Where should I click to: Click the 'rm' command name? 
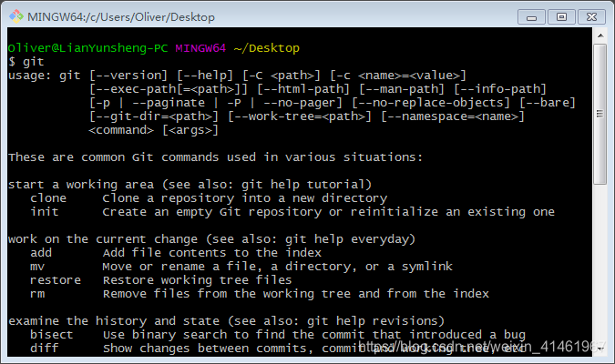point(37,294)
